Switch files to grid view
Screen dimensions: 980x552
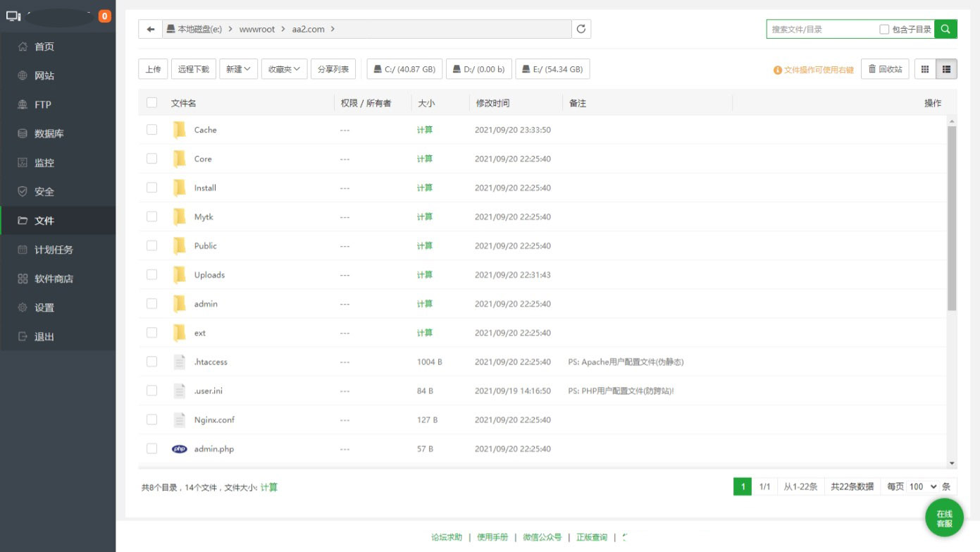pyautogui.click(x=925, y=68)
